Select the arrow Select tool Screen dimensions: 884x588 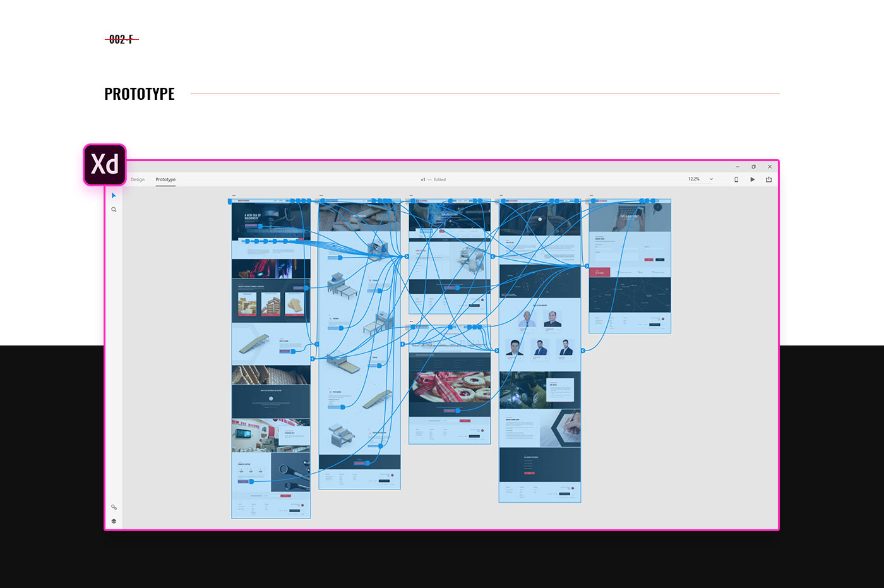click(114, 196)
